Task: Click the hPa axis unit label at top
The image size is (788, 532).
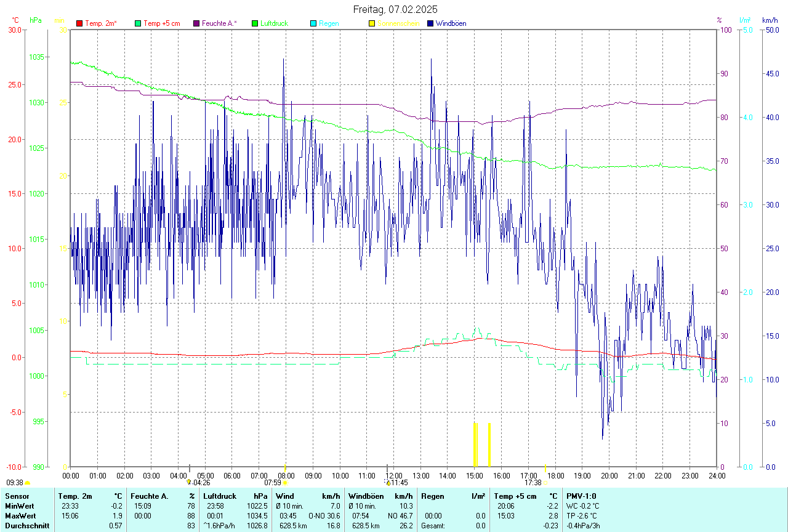Action: 36,20
